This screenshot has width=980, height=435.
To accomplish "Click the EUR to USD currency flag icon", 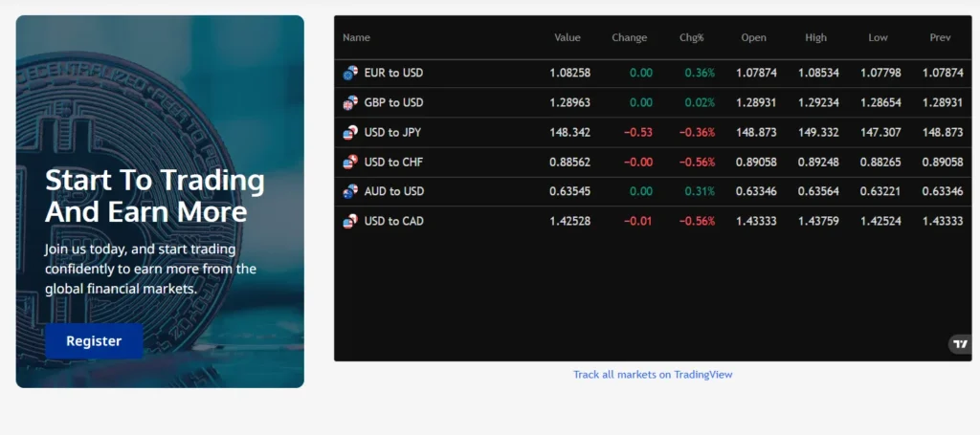I will click(350, 73).
